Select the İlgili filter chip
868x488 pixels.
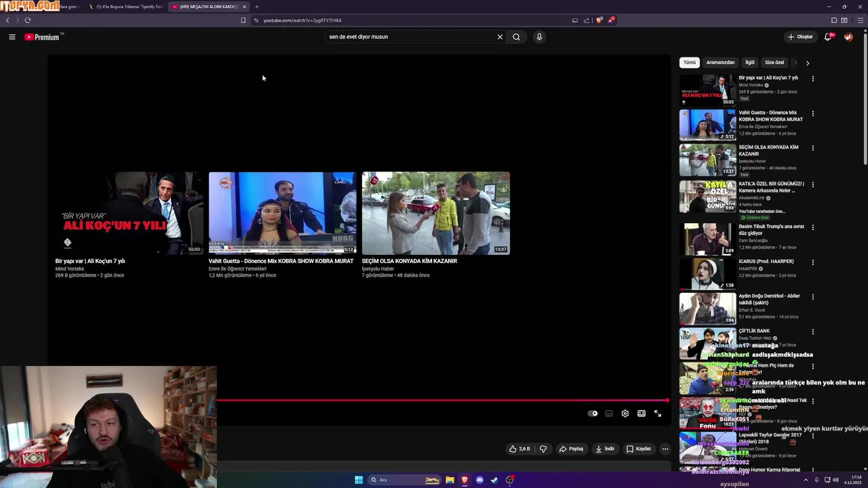[x=750, y=62]
